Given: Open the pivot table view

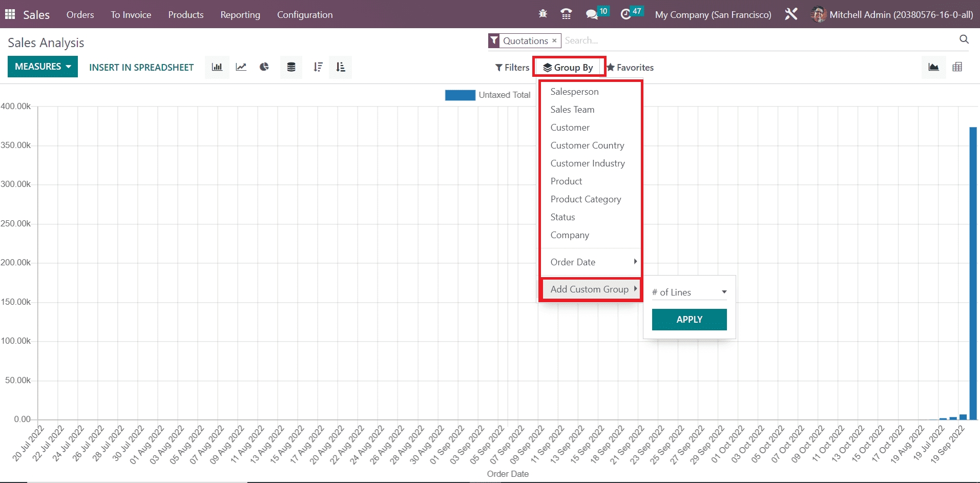Looking at the screenshot, I should point(957,67).
